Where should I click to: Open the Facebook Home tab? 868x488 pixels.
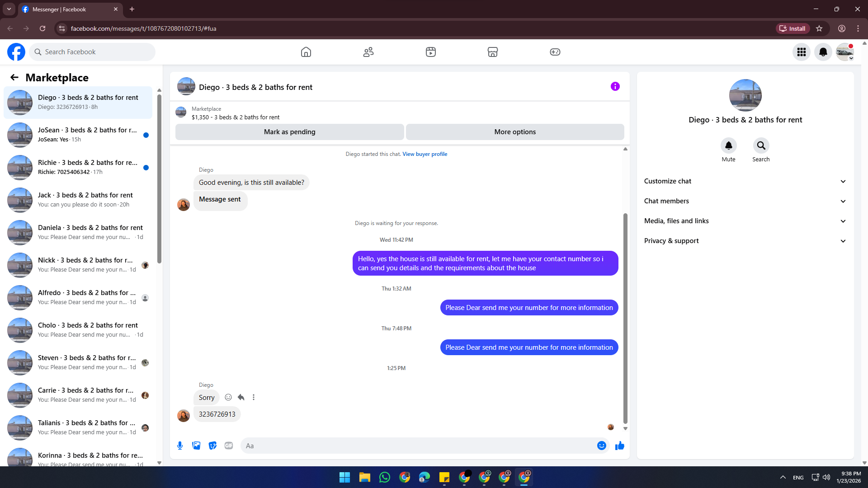[x=306, y=52]
